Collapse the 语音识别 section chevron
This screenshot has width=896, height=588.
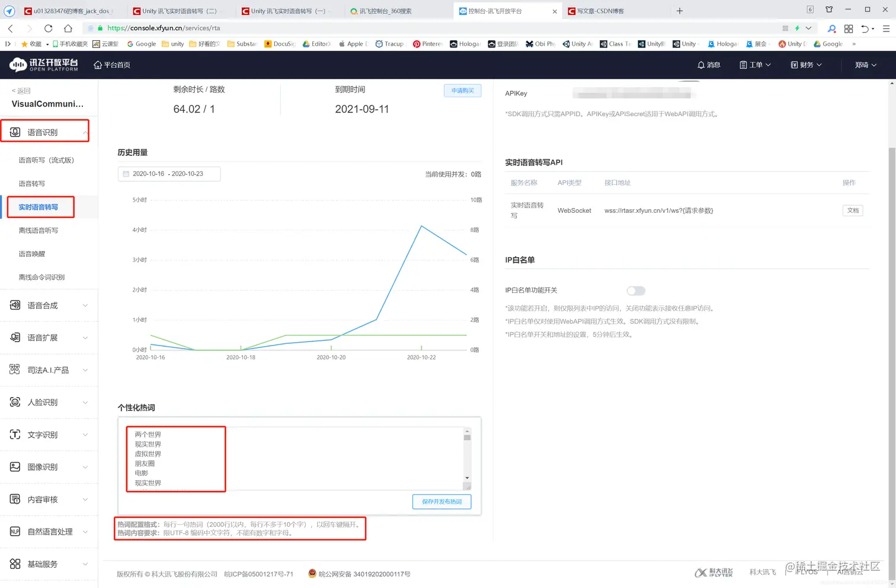pyautogui.click(x=85, y=132)
